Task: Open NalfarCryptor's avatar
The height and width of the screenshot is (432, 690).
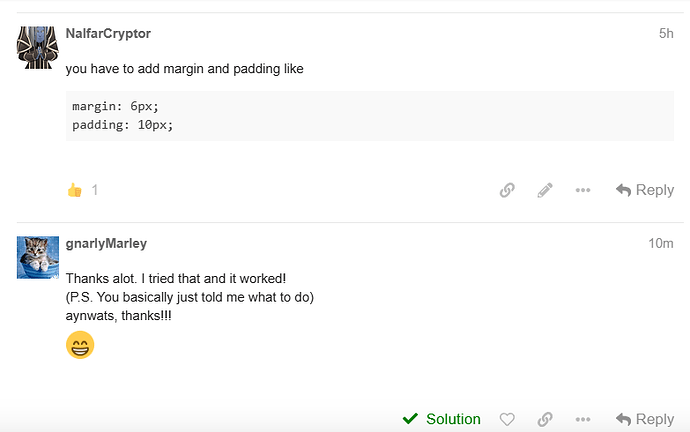Action: (x=37, y=46)
